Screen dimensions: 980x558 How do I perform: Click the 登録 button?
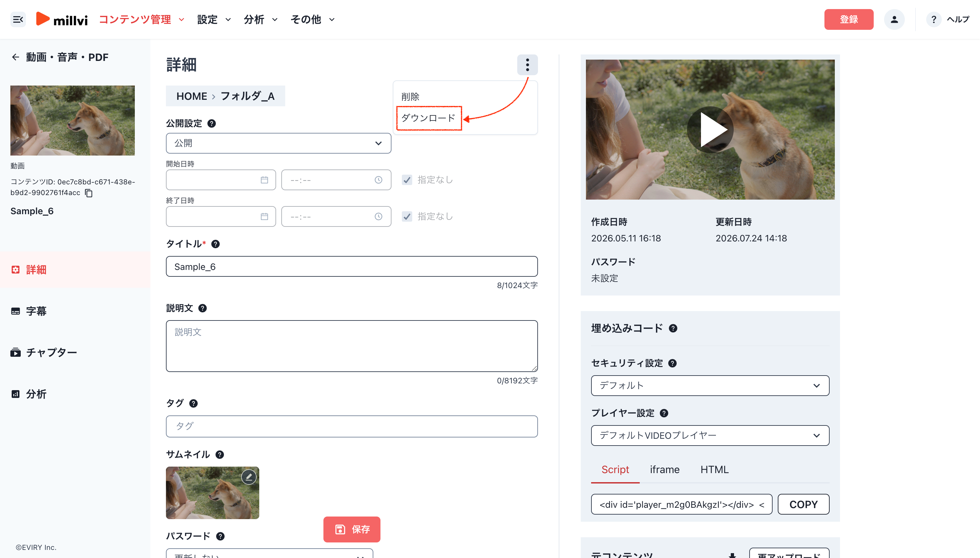point(849,19)
